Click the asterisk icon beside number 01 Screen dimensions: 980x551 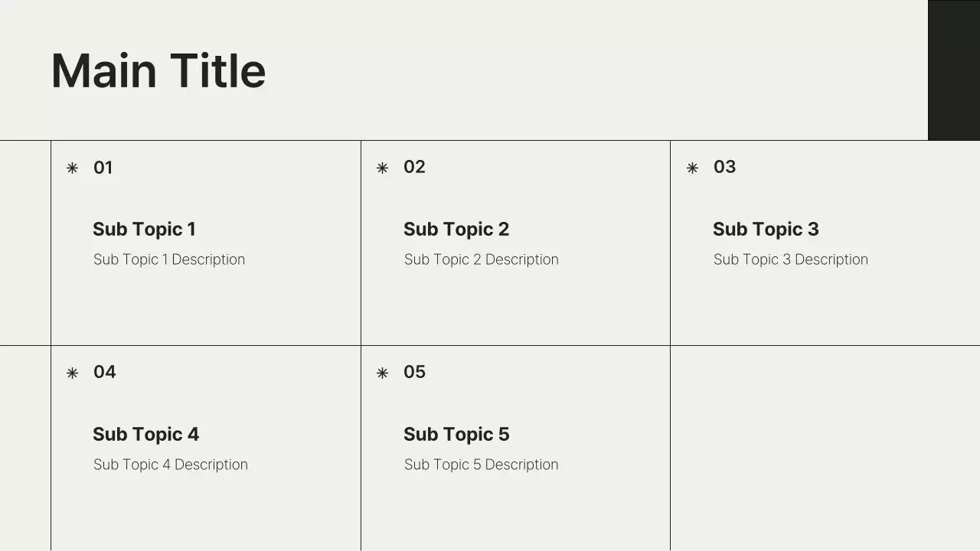tap(72, 168)
